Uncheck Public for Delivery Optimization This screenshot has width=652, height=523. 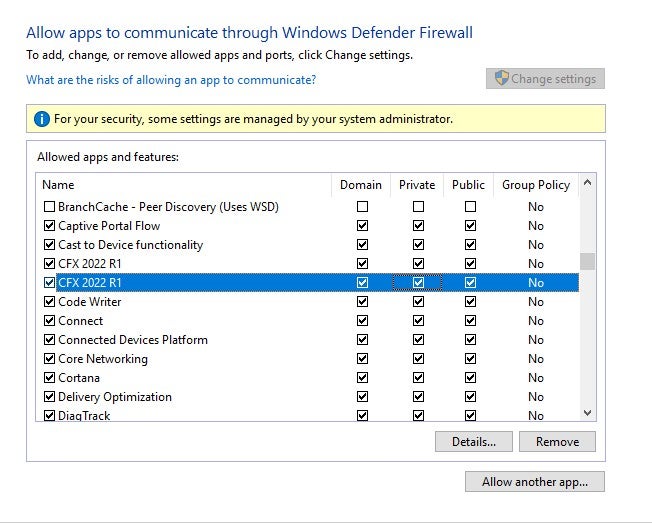point(470,397)
